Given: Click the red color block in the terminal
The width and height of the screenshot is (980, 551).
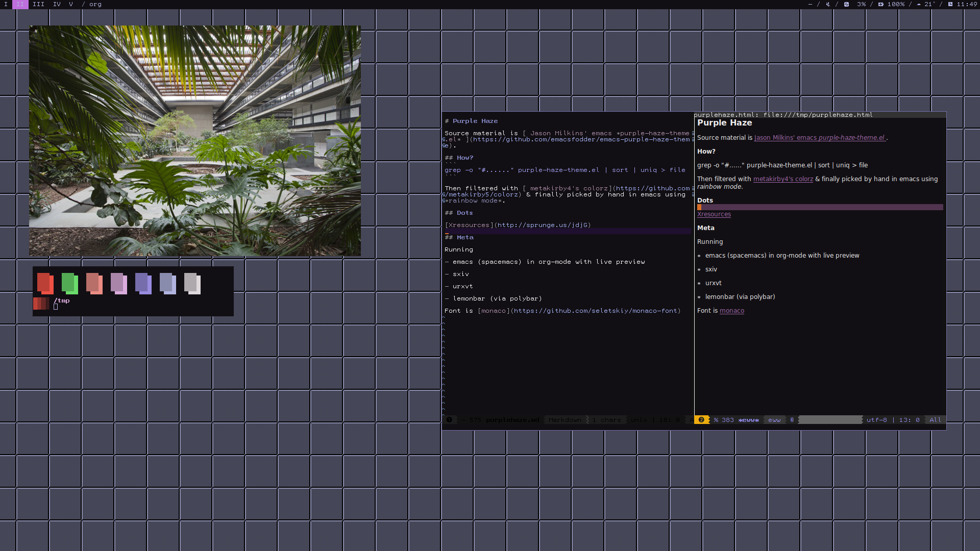Looking at the screenshot, I should pos(45,283).
